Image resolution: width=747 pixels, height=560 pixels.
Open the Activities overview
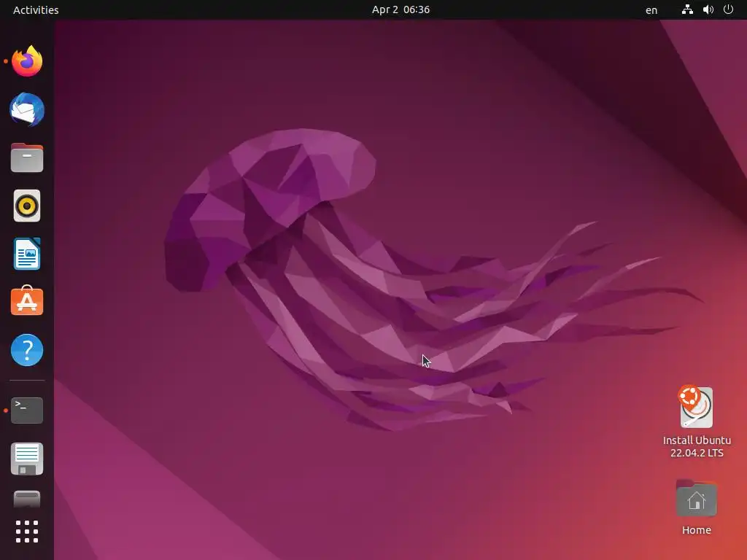[x=36, y=10]
